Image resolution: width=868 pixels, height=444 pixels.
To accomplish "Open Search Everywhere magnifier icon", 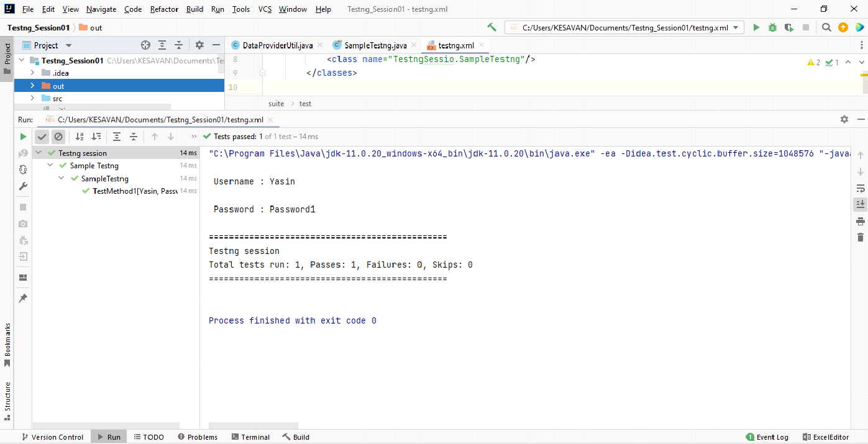I will coord(826,27).
